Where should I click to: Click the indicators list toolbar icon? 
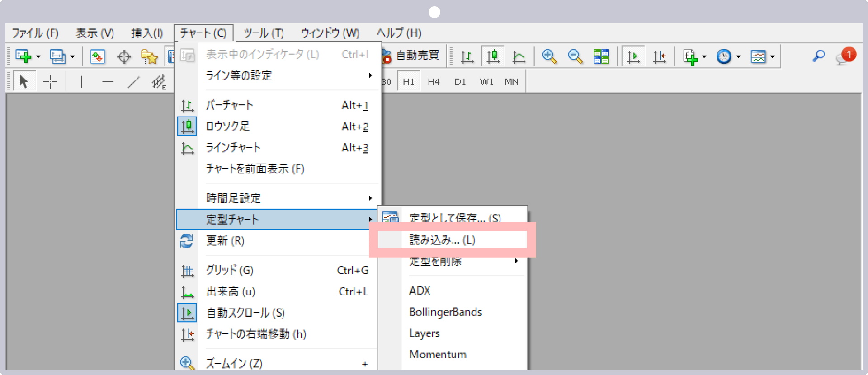(x=690, y=57)
